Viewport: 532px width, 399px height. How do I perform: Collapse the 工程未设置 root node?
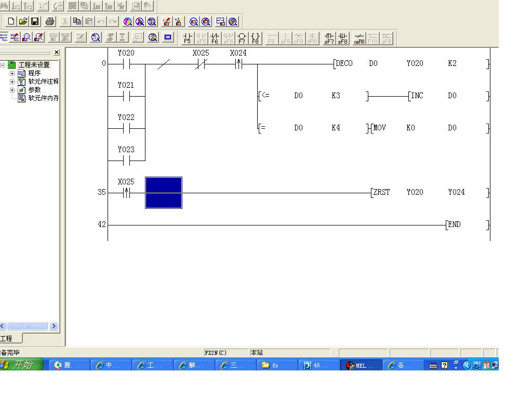click(3, 65)
